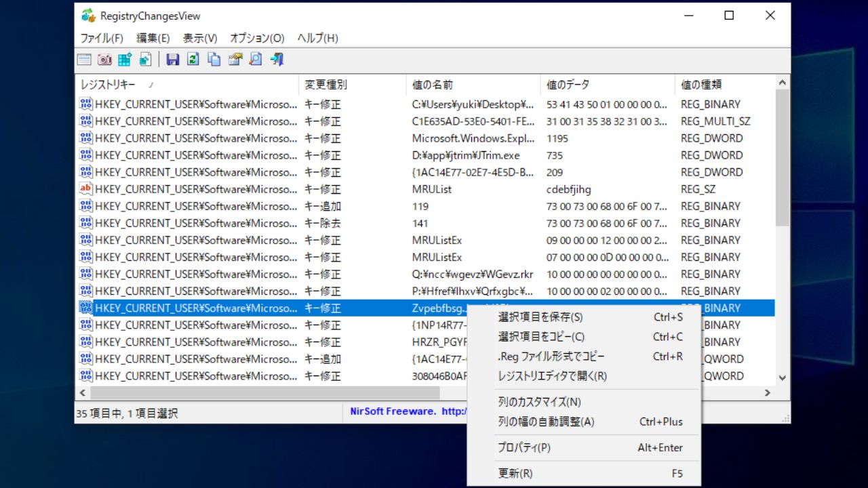Choose 更新(R) in context menu
Screen dimensions: 868x488
pos(584,473)
